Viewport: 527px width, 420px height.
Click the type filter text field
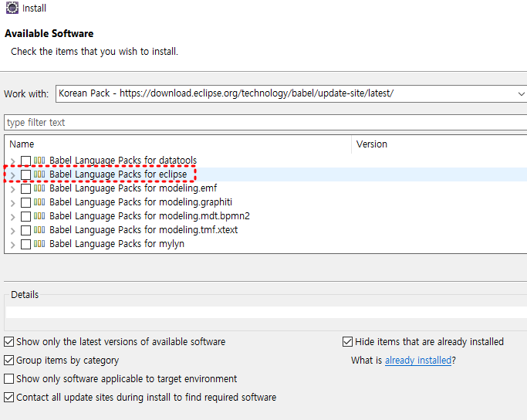coord(265,123)
